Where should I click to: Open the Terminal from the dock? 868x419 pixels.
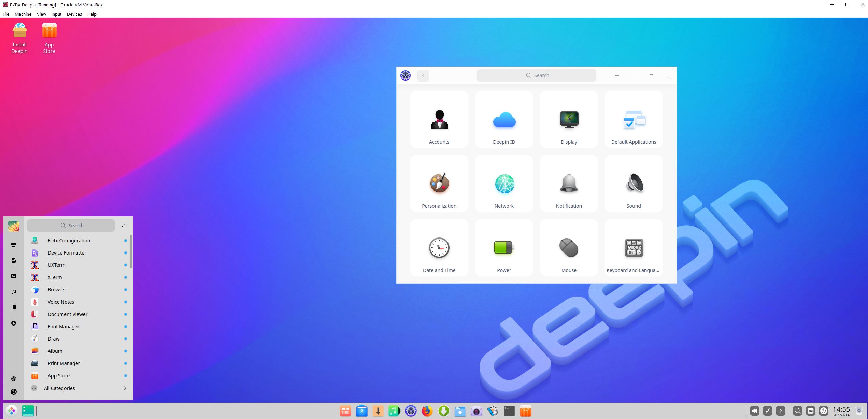pos(509,411)
